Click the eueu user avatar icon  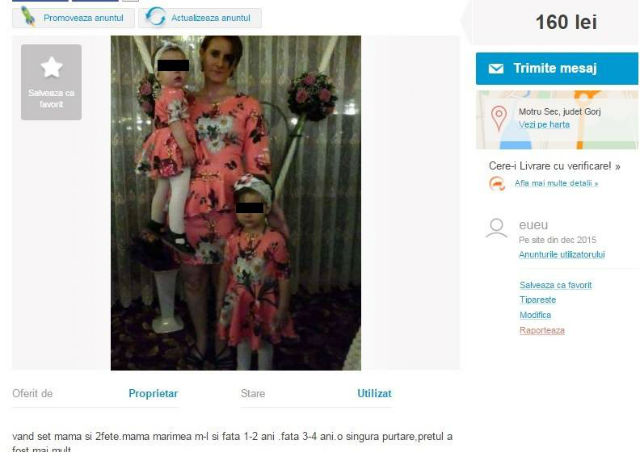[x=497, y=228]
